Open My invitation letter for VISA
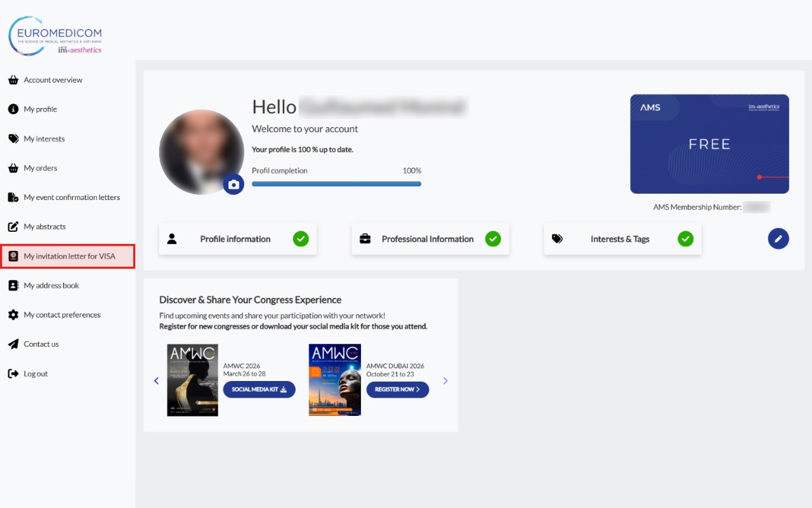The image size is (812, 508). [x=69, y=257]
